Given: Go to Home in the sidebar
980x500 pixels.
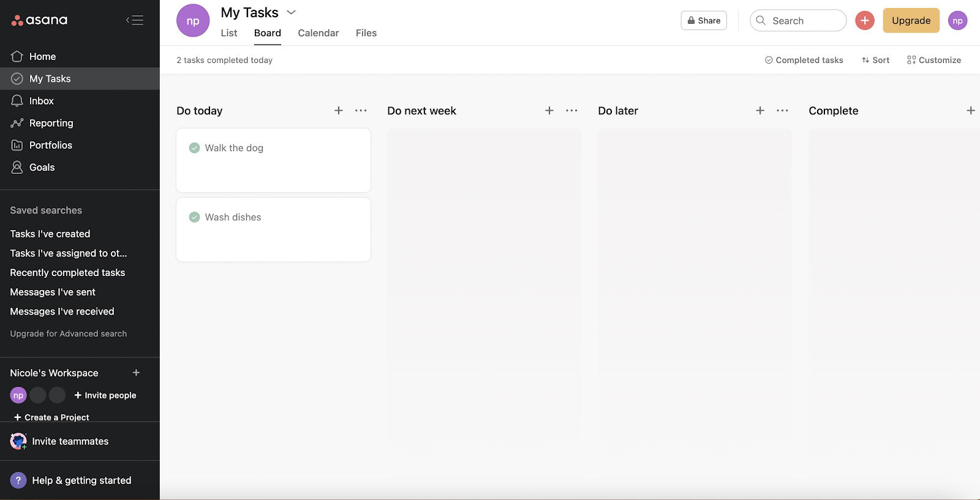Looking at the screenshot, I should [80, 56].
